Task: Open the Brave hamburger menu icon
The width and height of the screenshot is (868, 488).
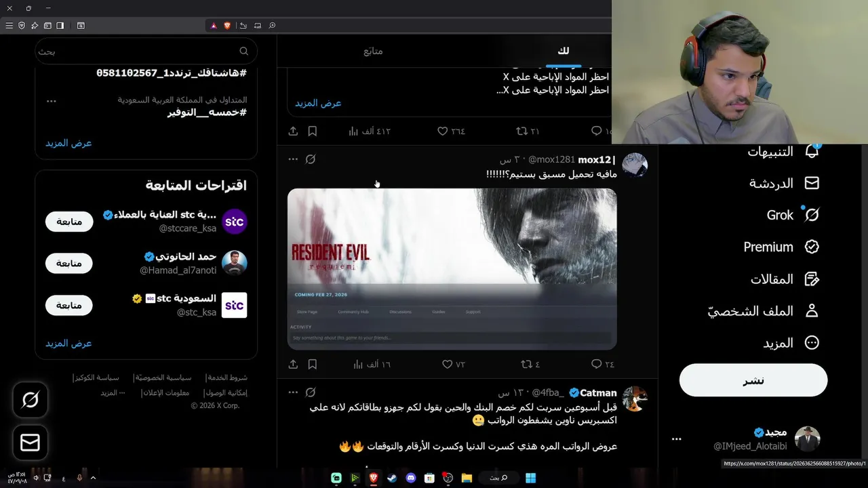Action: click(x=9, y=26)
